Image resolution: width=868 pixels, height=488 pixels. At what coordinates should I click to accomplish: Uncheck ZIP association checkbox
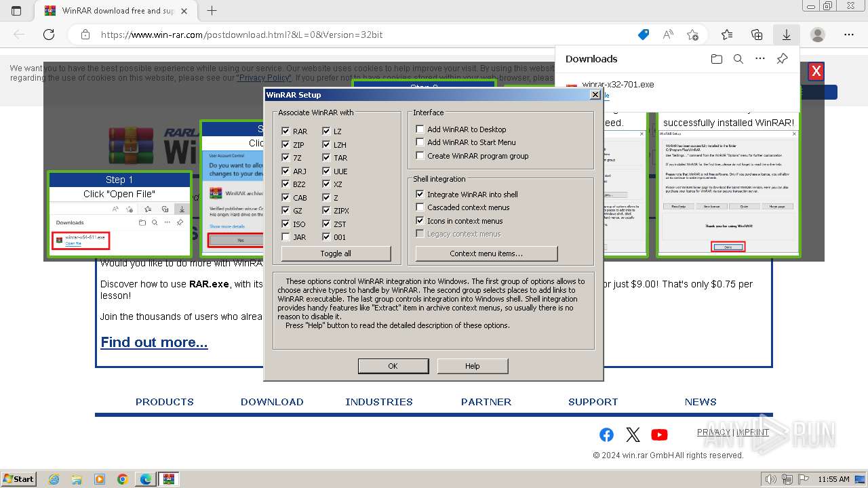tap(285, 144)
